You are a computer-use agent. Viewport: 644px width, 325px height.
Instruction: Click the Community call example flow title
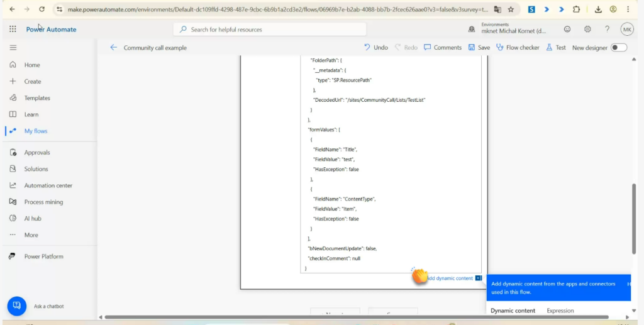[x=155, y=48]
